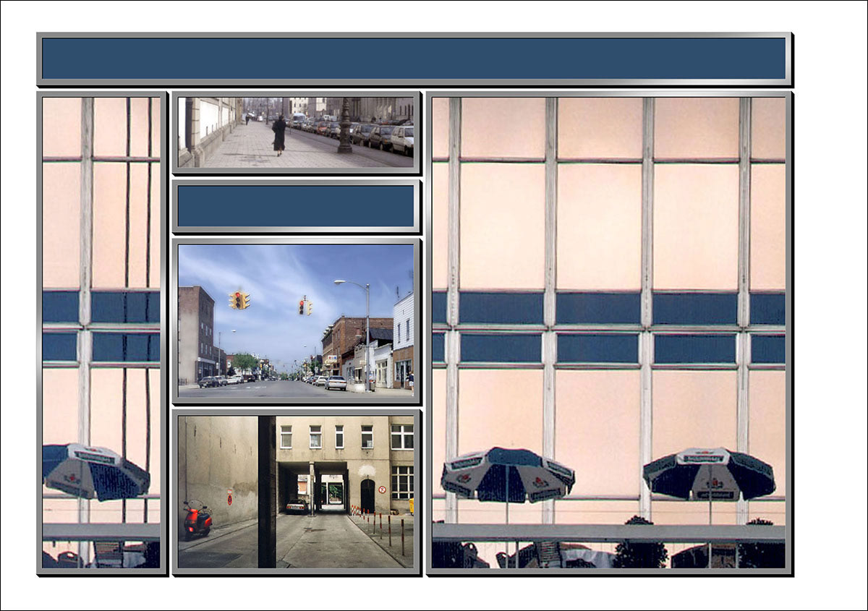Select the narrow left building facade image

[x=101, y=333]
